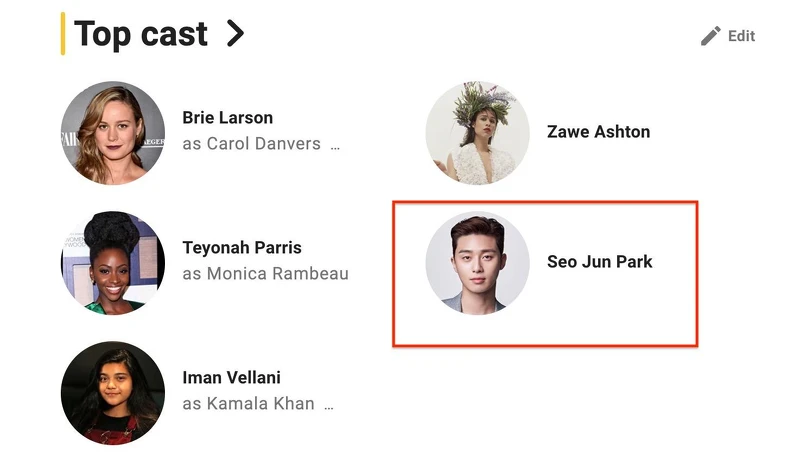Click the Carol Danvers character link
This screenshot has height=456, width=800.
[264, 144]
